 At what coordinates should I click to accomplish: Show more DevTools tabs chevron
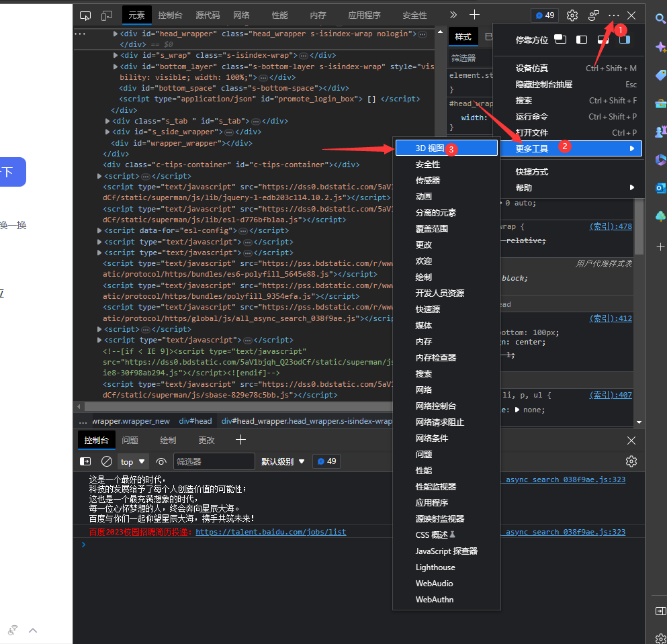pos(453,15)
